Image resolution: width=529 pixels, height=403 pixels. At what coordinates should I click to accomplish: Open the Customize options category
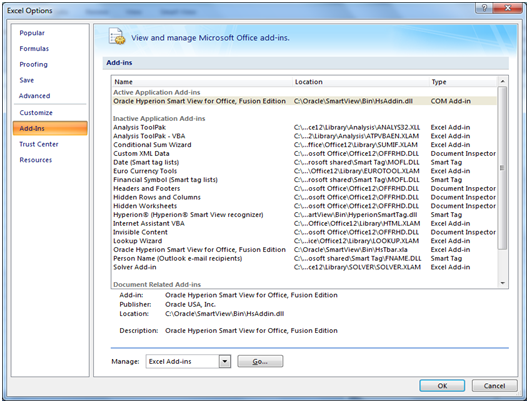[x=36, y=113]
